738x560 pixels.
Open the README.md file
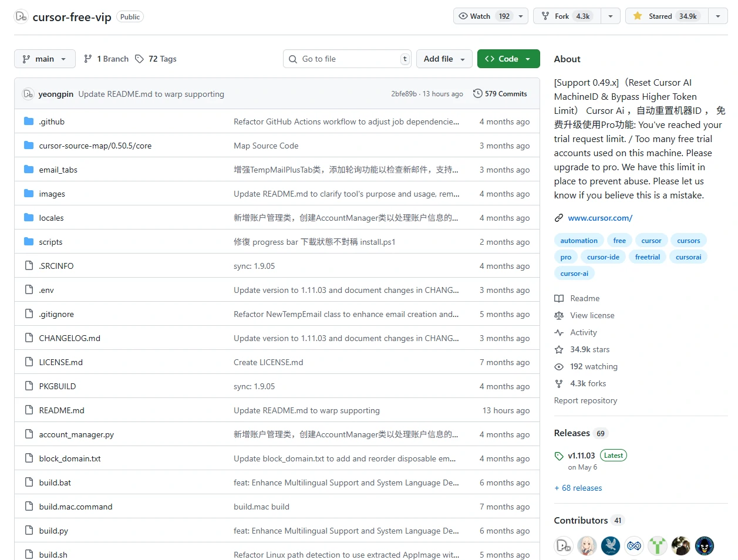[62, 410]
